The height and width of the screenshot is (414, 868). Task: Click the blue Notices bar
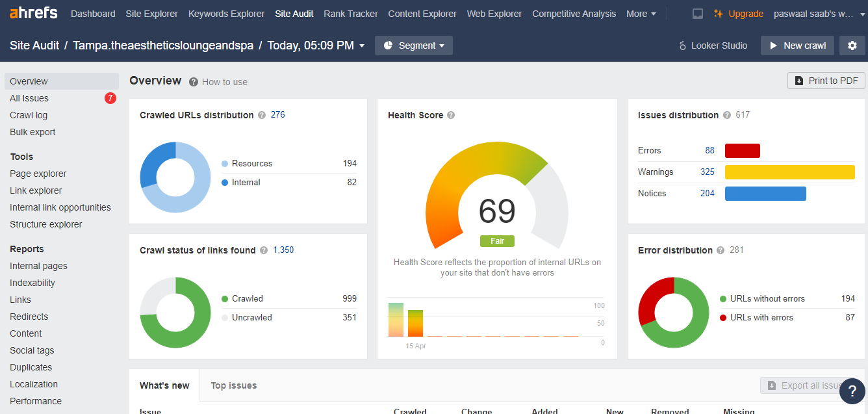coord(765,194)
